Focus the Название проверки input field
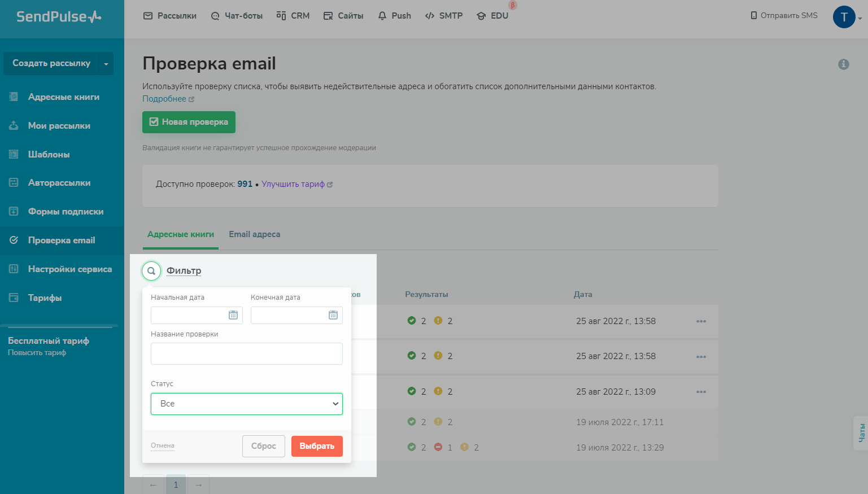 pos(247,353)
